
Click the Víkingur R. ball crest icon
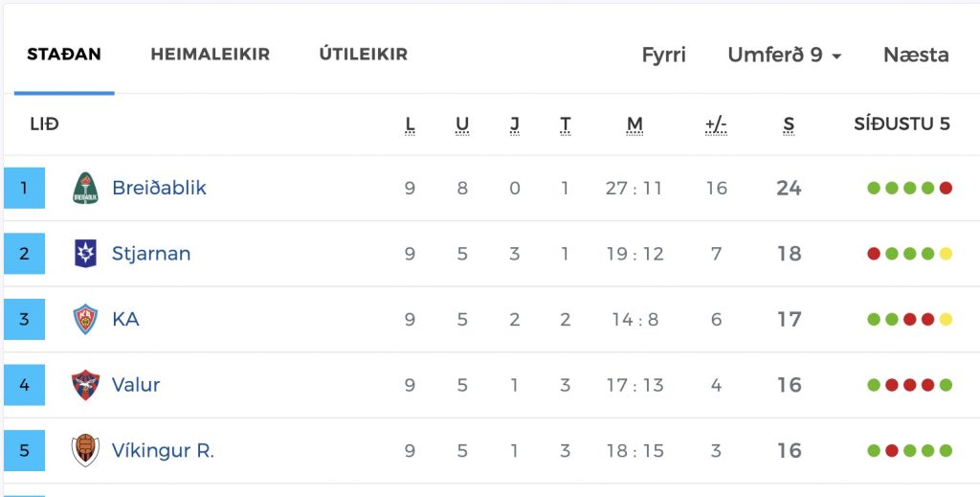[85, 450]
